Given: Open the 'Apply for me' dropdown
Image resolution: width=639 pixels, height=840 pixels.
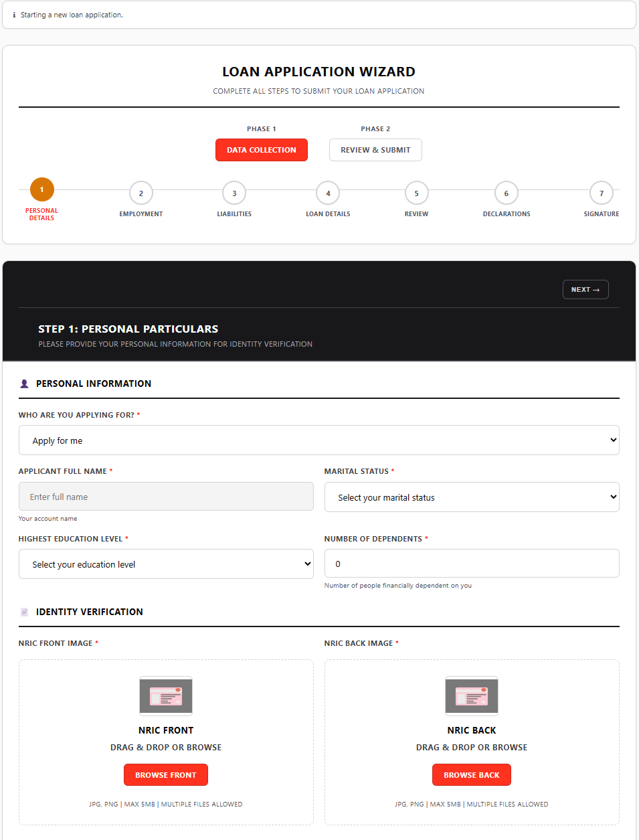Looking at the screenshot, I should pyautogui.click(x=318, y=440).
